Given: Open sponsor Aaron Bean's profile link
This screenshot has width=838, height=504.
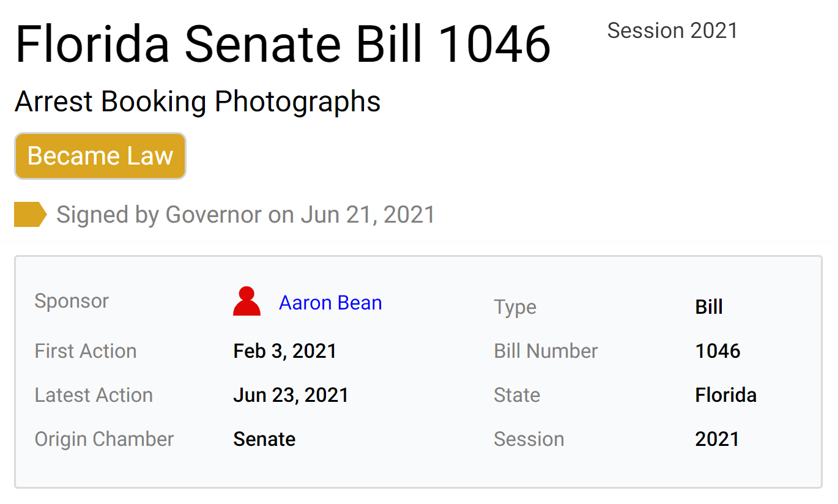Looking at the screenshot, I should 330,303.
